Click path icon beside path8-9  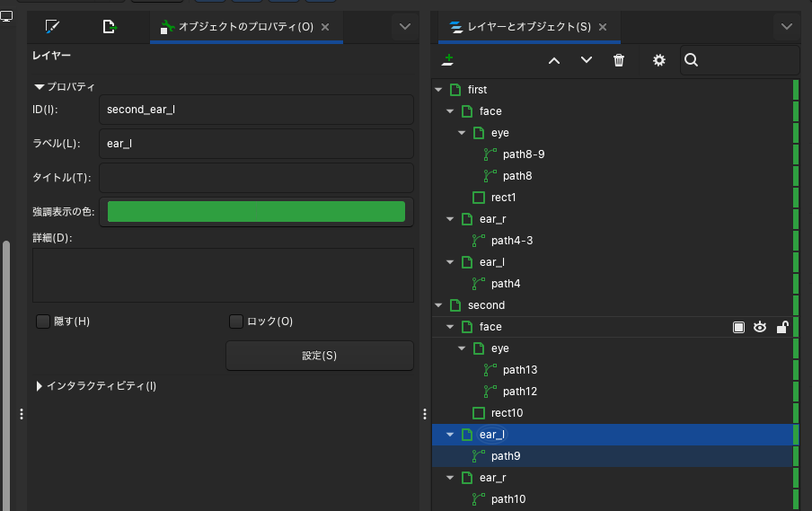click(490, 154)
